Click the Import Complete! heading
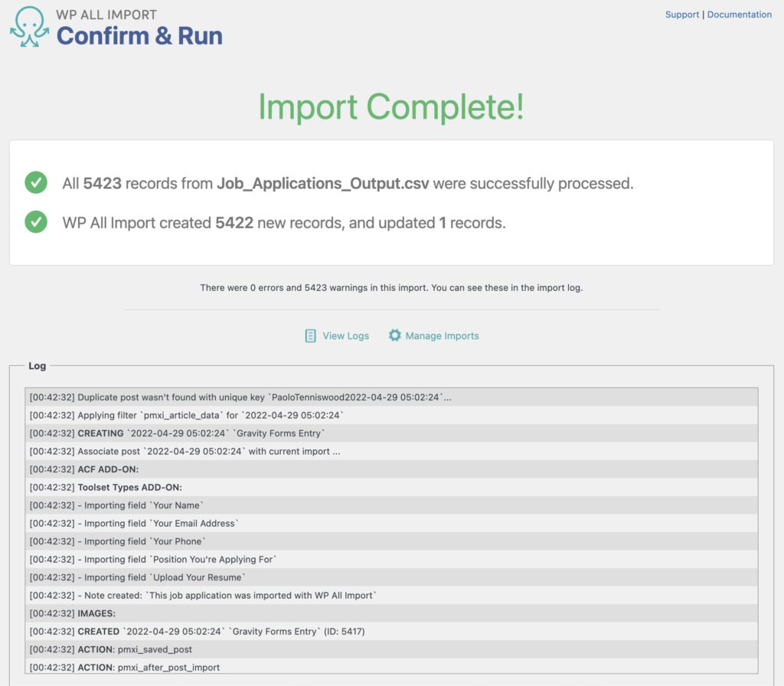The image size is (784, 686). 392,107
